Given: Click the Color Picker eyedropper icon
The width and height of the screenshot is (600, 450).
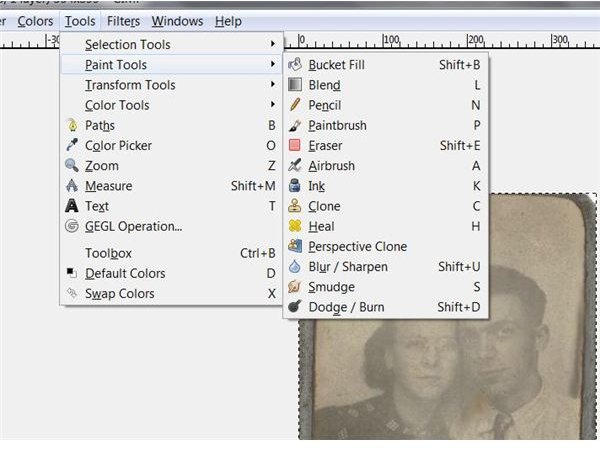Looking at the screenshot, I should (x=72, y=145).
